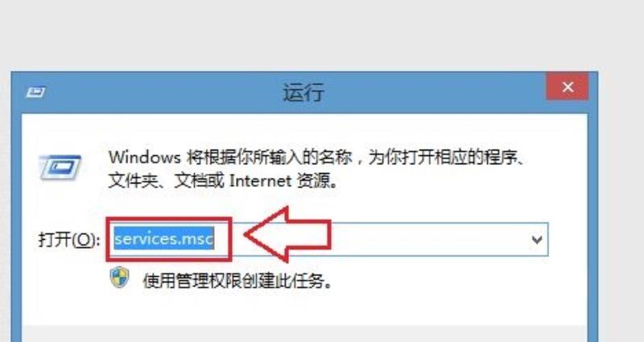This screenshot has height=342, width=644.
Task: Click the 打开(O): label
Action: coord(69,239)
